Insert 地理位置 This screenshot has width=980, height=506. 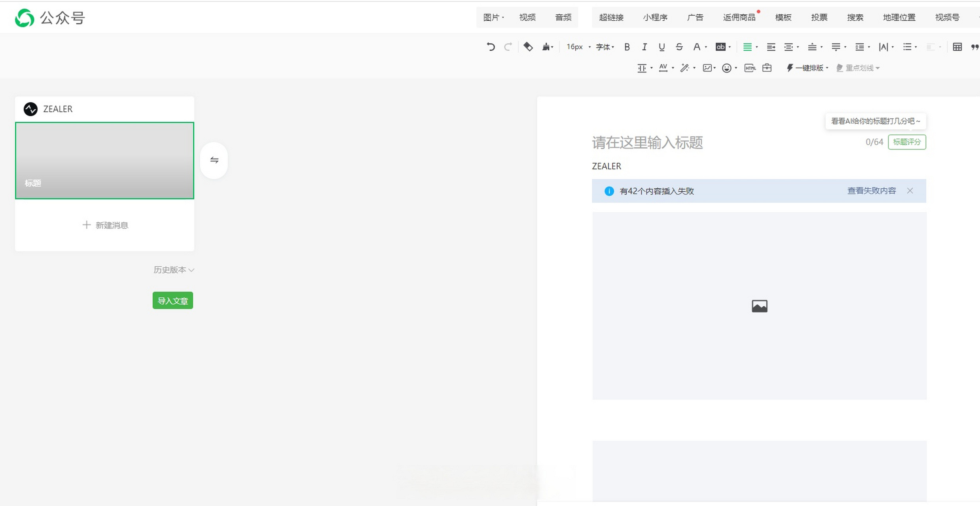tap(899, 17)
